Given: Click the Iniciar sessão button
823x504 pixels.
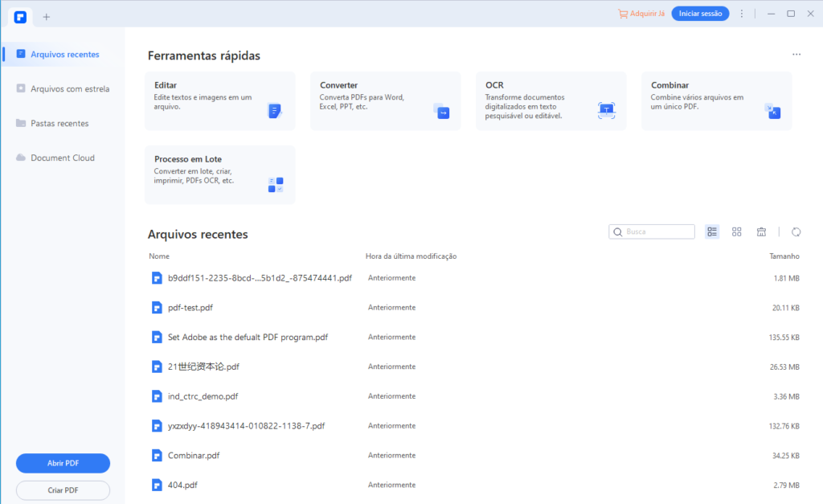Looking at the screenshot, I should point(700,14).
